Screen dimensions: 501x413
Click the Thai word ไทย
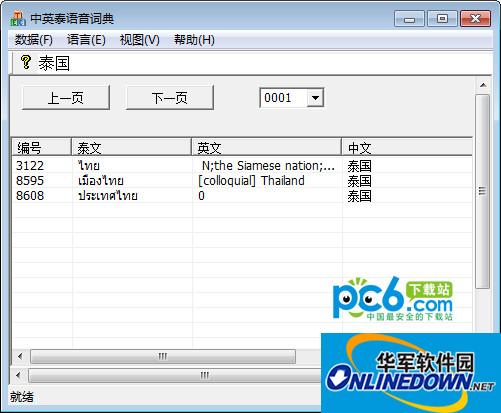tap(89, 166)
